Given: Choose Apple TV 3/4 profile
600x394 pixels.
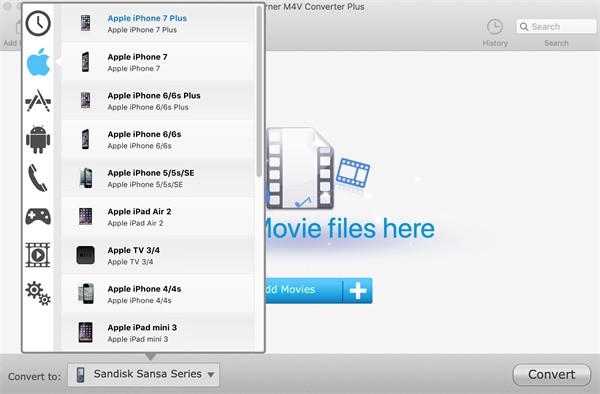Looking at the screenshot, I should [158, 255].
